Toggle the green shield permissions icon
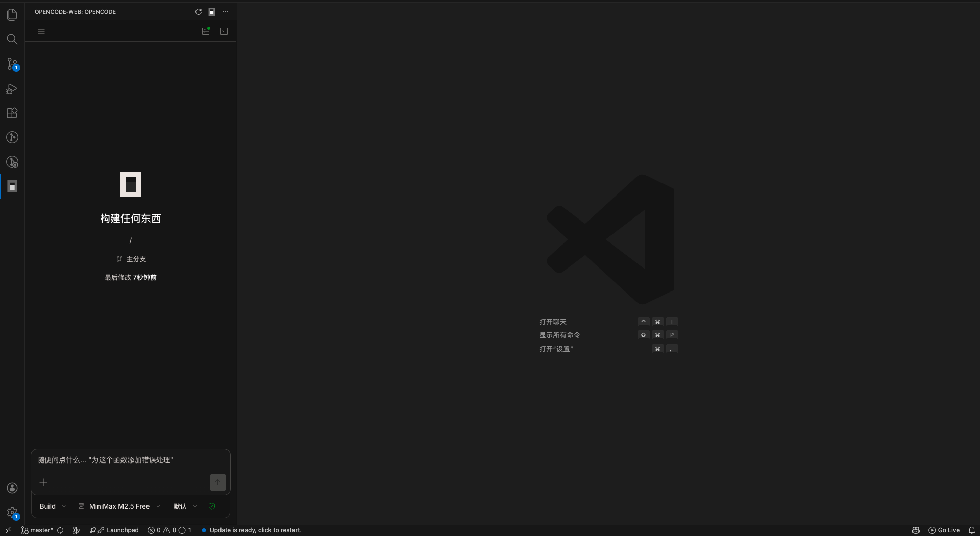This screenshot has width=980, height=536. tap(212, 506)
